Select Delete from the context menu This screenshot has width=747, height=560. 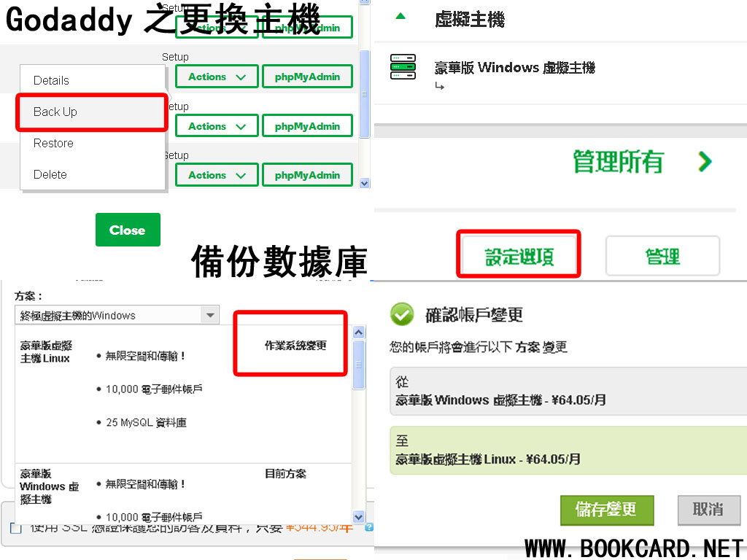[50, 174]
